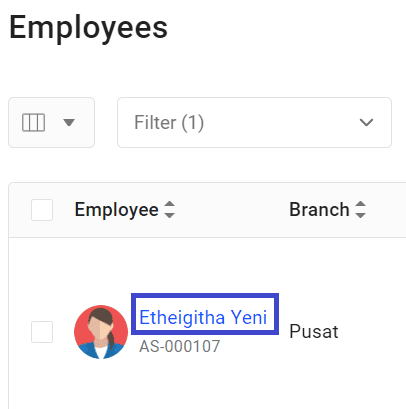Click the Filter (1) label text

(x=169, y=122)
